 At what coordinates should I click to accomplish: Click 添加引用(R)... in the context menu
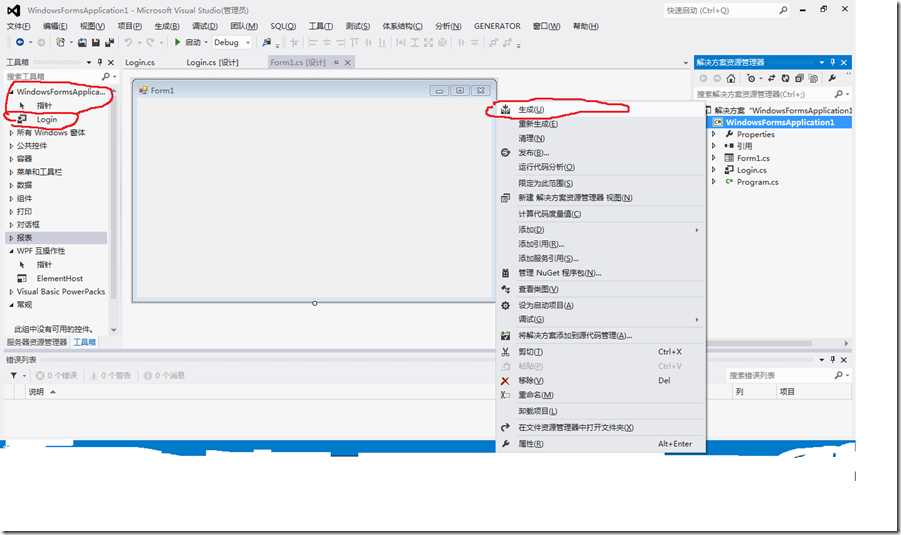click(600, 244)
